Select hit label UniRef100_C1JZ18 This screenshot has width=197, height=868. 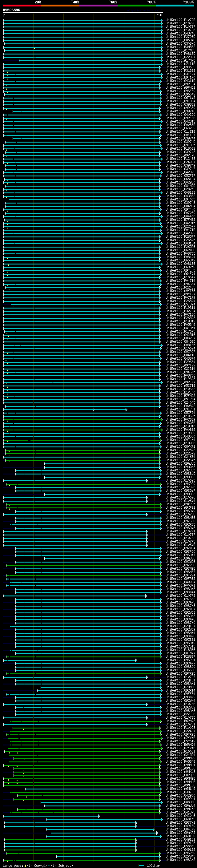[x=180, y=131]
